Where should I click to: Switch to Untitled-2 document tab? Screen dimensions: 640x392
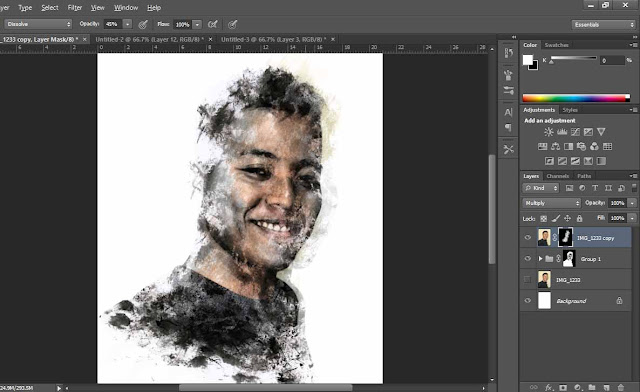point(149,39)
